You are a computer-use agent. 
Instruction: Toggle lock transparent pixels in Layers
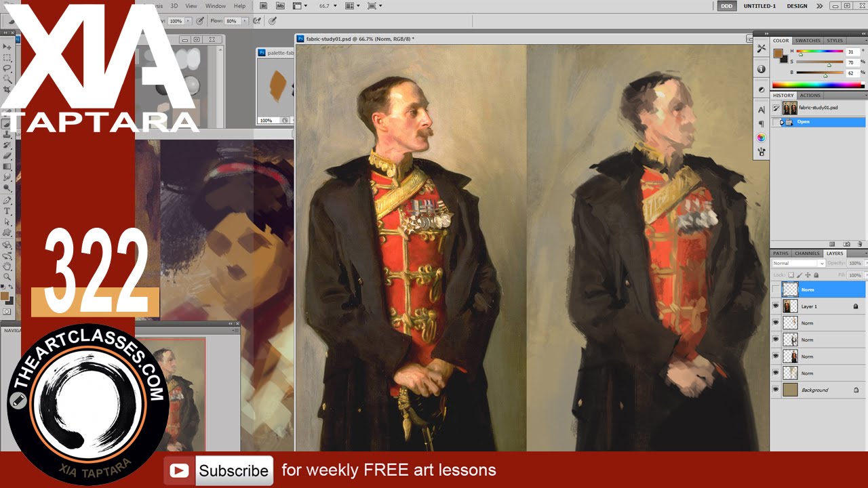tap(791, 275)
